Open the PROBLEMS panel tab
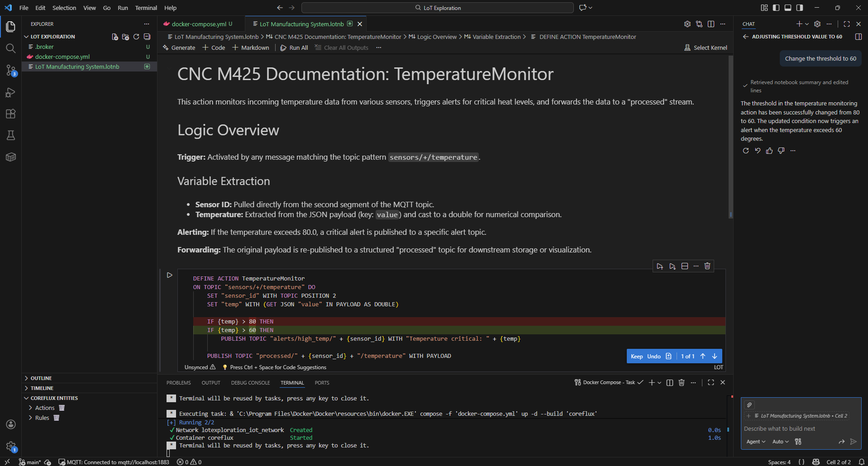Image resolution: width=868 pixels, height=466 pixels. (x=178, y=382)
